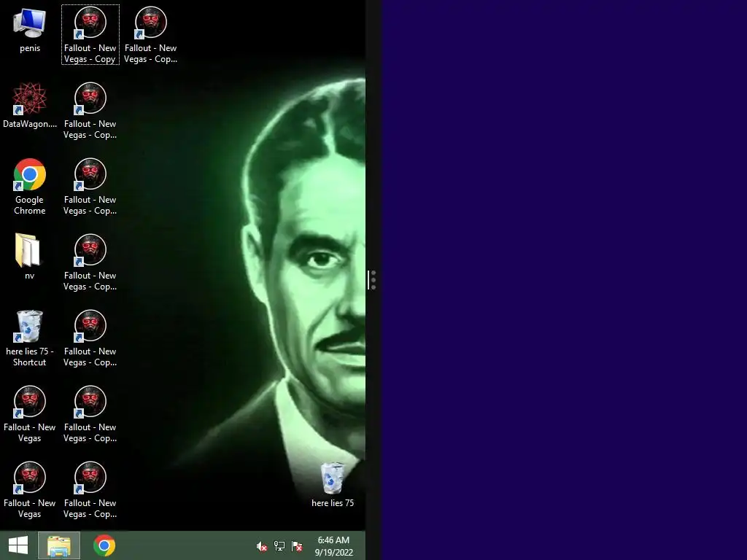The image size is (747, 560).
Task: Select the DataWagon shortcut icon
Action: tap(29, 106)
